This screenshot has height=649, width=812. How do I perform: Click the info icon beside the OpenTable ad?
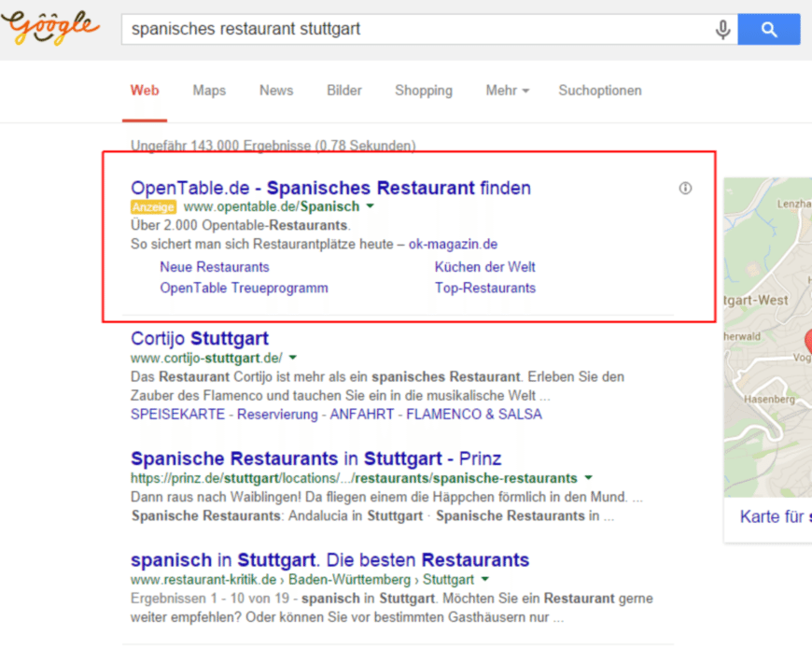click(x=685, y=188)
